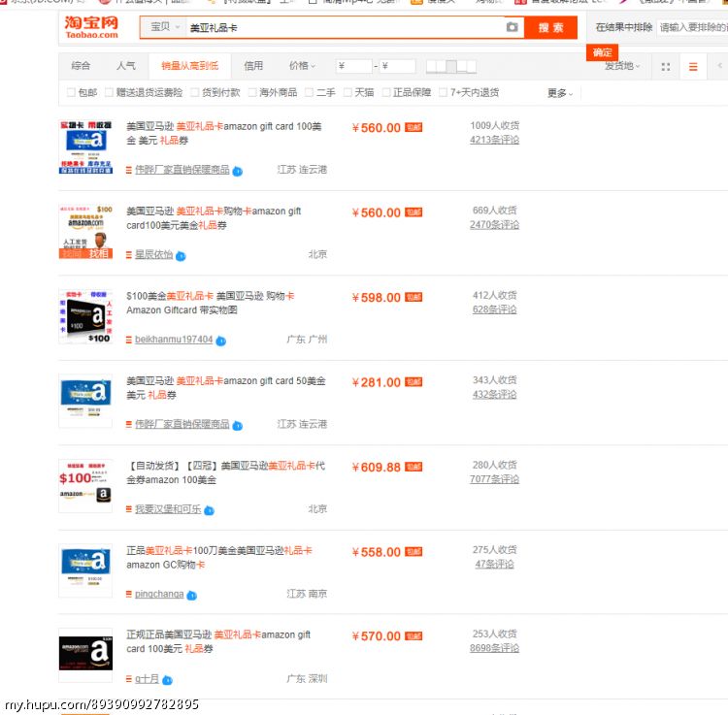
Task: Click seller badge next to 星辰依怡
Action: point(181,256)
